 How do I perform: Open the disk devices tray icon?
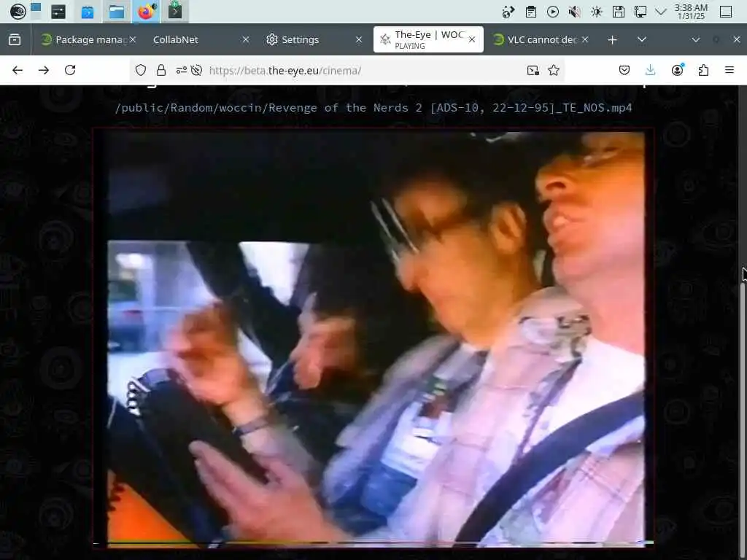(x=619, y=12)
